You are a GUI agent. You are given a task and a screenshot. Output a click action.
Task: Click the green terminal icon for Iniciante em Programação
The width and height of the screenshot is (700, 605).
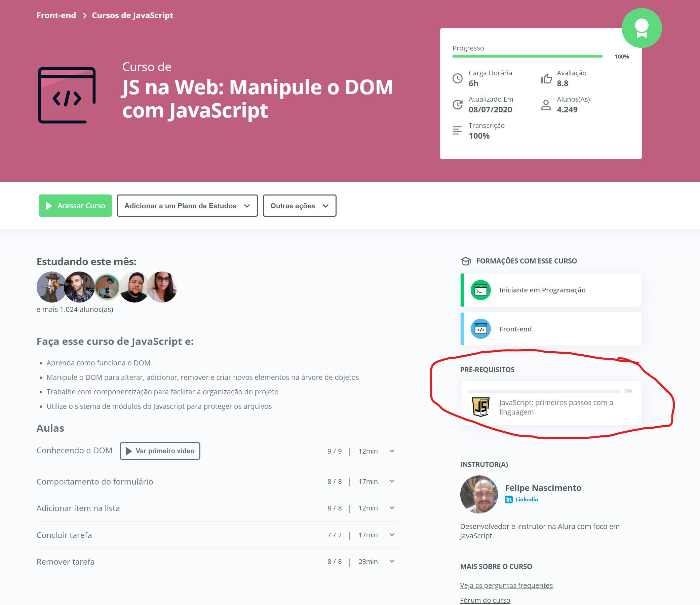point(481,290)
